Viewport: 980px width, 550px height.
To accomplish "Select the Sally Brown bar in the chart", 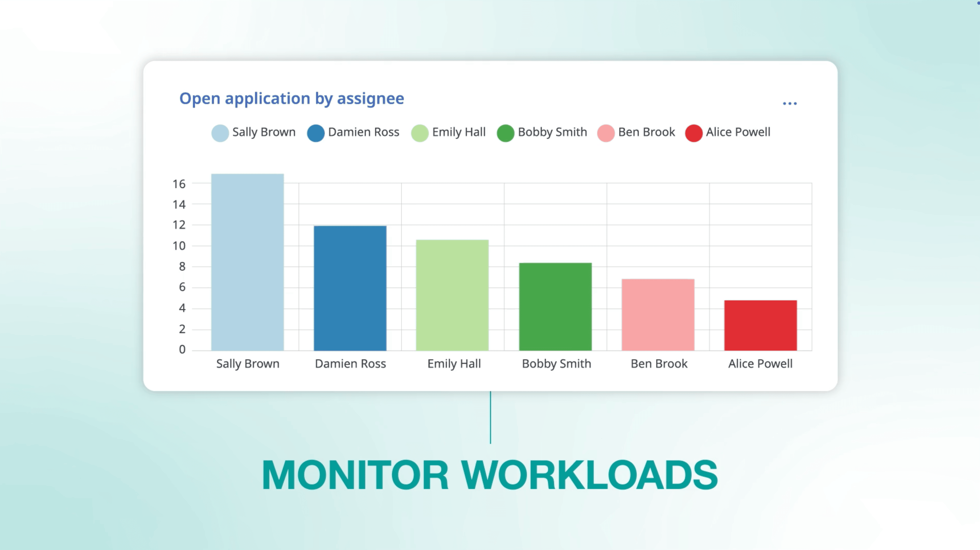I will [x=247, y=262].
